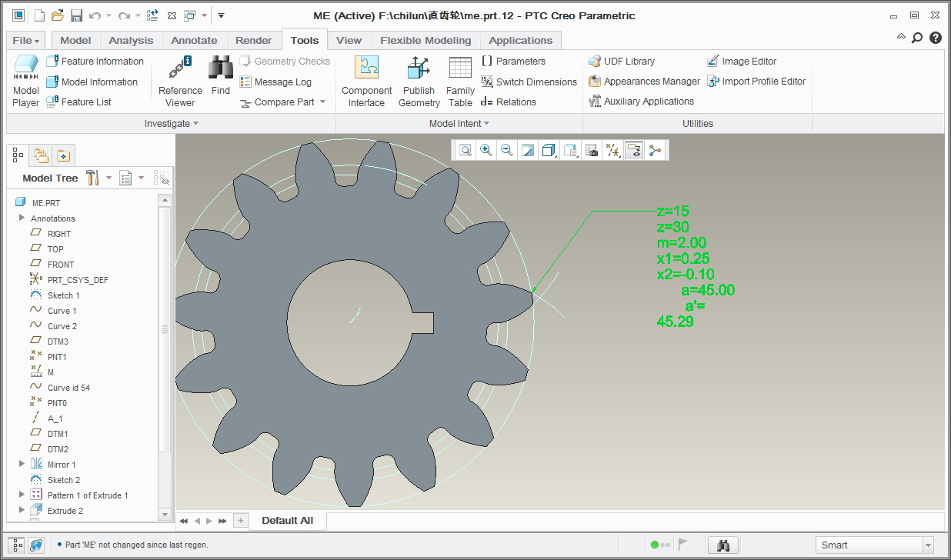
Task: Expand the Annotations tree node
Action: pos(22,218)
